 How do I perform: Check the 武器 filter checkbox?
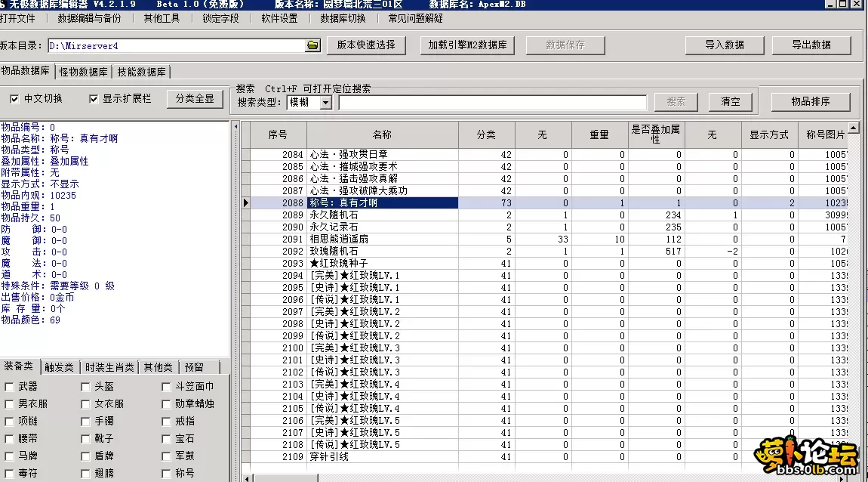pyautogui.click(x=9, y=385)
